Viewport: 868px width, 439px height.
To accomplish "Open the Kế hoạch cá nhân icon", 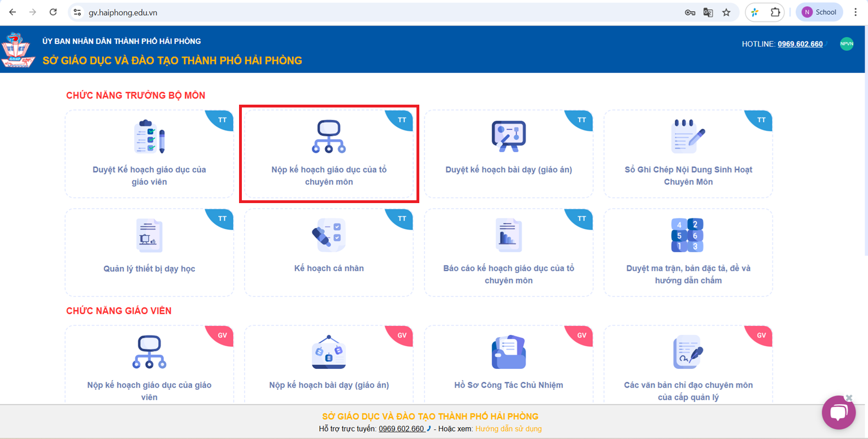I will click(328, 235).
